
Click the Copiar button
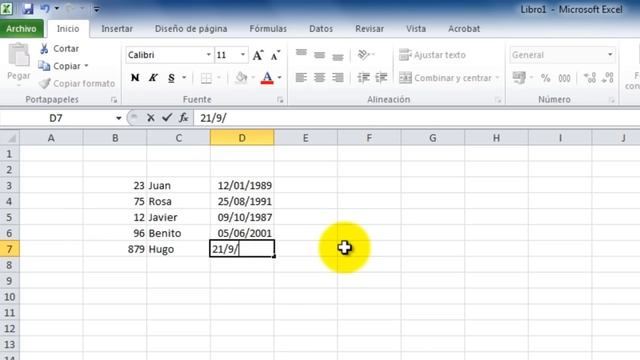[60, 66]
